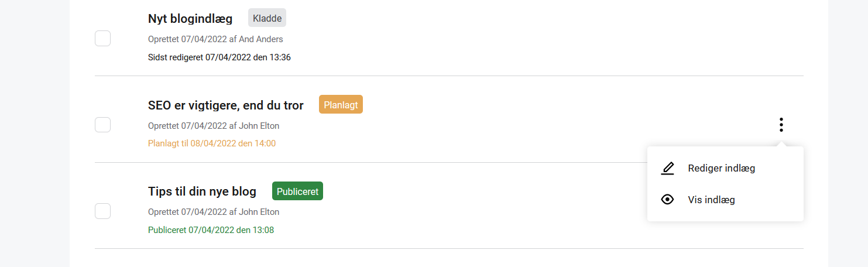The height and width of the screenshot is (267, 868).
Task: Choose Rediger indlæg from the popup menu
Action: point(721,169)
